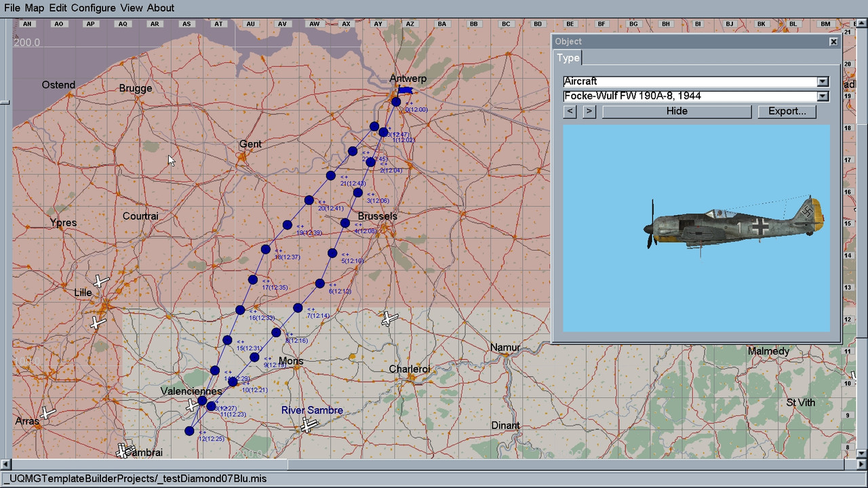Select waypoint 0 (12:00) near Antwerp
The height and width of the screenshot is (488, 868).
[396, 102]
